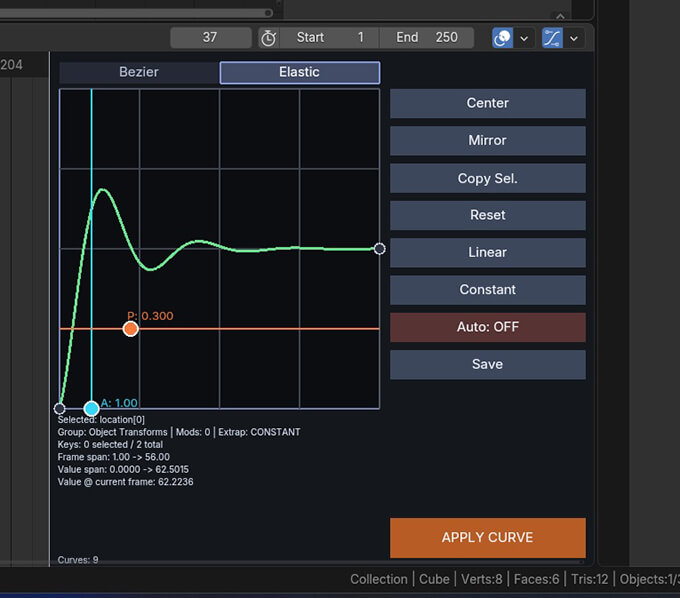Click the cyan A handle on graph

click(x=92, y=408)
